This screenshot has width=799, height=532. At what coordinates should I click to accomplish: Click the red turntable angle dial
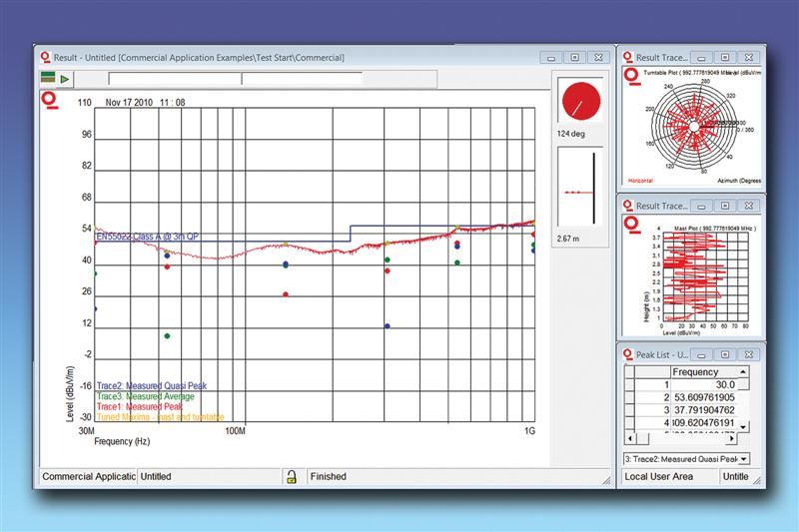tap(581, 101)
